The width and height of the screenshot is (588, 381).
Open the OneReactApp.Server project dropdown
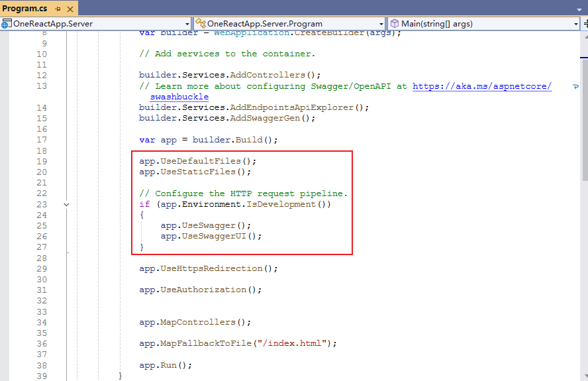(186, 24)
